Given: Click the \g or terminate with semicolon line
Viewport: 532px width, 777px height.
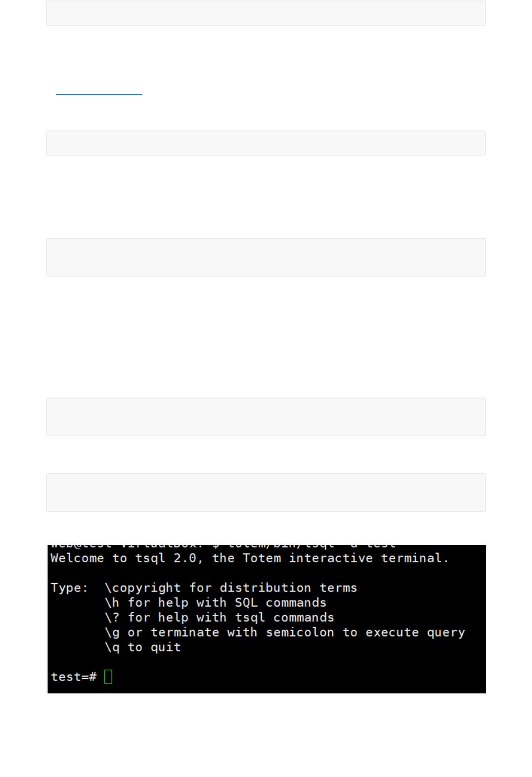Looking at the screenshot, I should tap(285, 632).
